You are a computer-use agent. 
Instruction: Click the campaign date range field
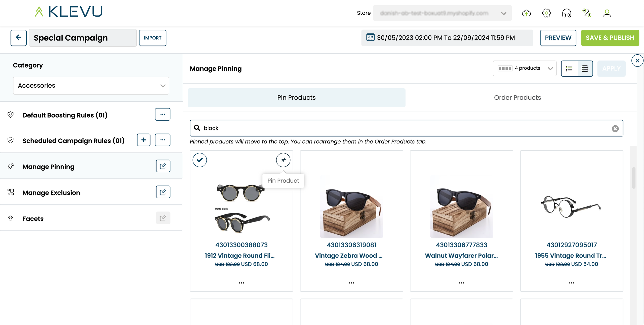point(447,38)
